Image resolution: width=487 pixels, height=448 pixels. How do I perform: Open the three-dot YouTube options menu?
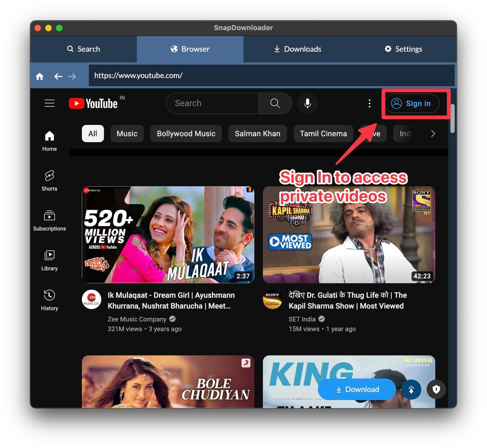[369, 103]
